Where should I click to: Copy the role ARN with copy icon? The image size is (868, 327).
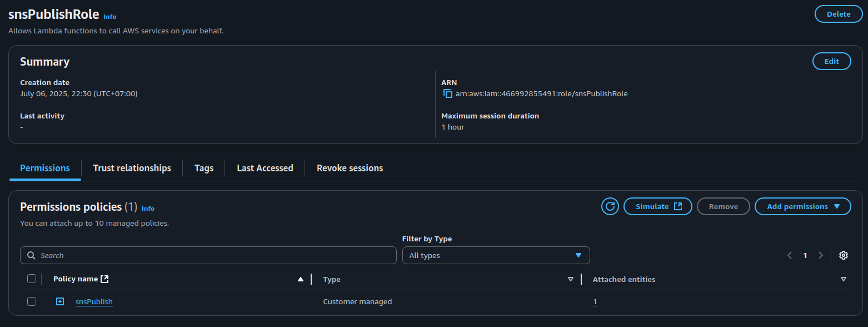pos(447,93)
